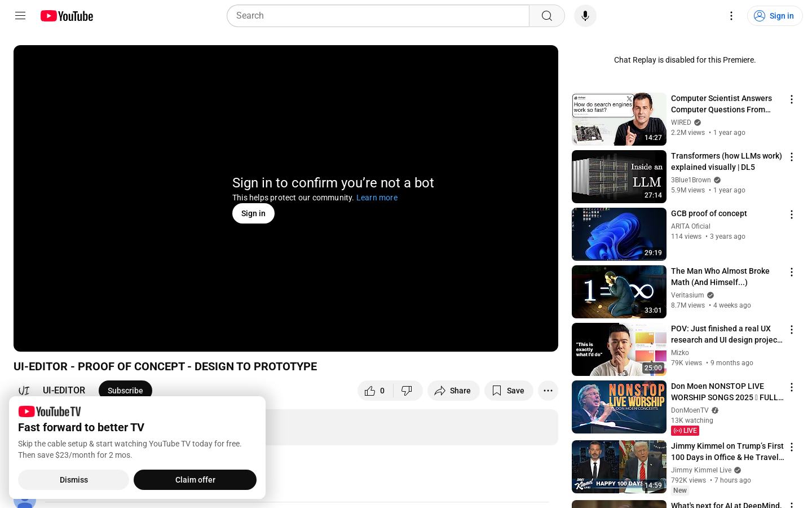Screen dimensions: 812x508
Task: Dismiss the YouTube TV promo
Action: (74, 480)
